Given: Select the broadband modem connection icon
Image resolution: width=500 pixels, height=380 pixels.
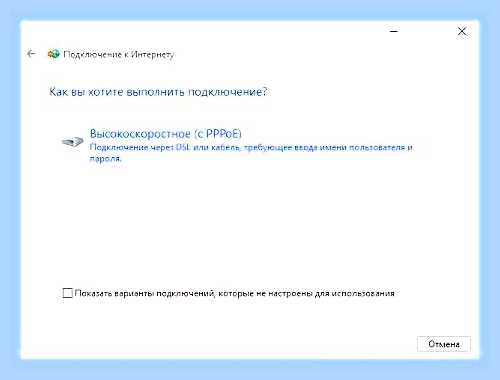Looking at the screenshot, I should (x=72, y=142).
